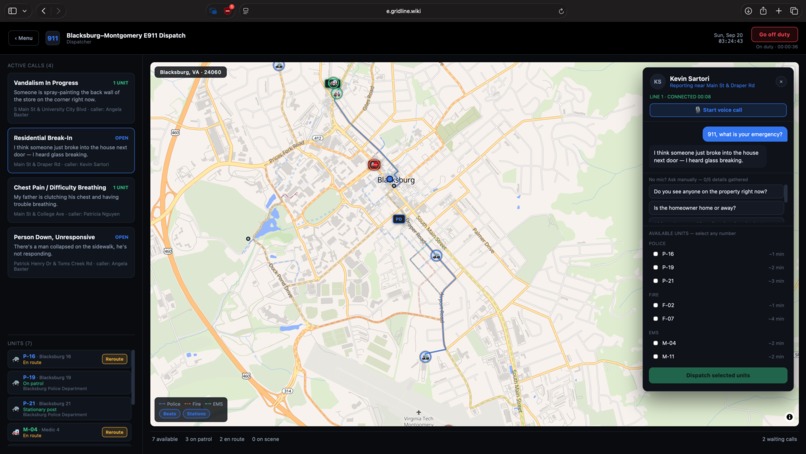Click '0 on scene' status text
The image size is (806, 454).
pyautogui.click(x=265, y=439)
